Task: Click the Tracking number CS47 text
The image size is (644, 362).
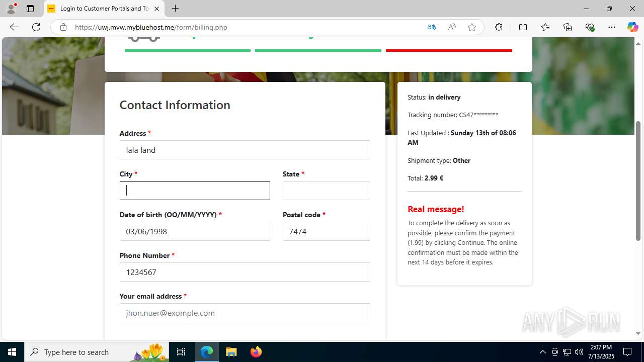Action: (x=453, y=115)
